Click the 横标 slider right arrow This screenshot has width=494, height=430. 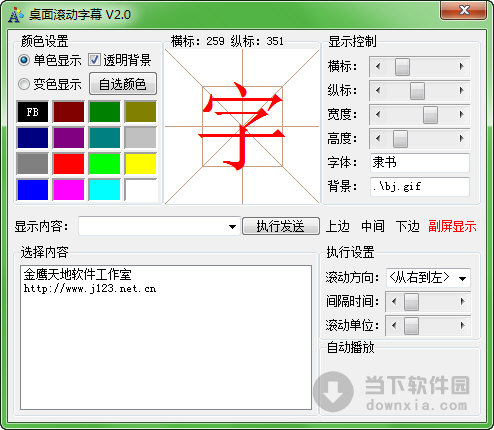point(462,66)
